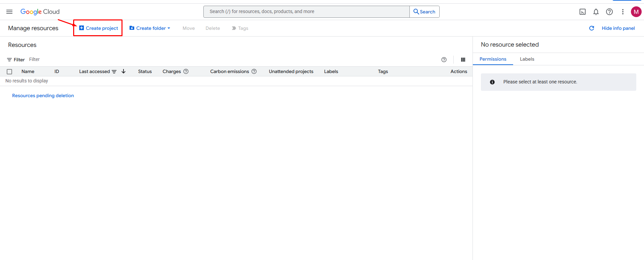Click the Move toolbar button
Image resolution: width=644 pixels, height=260 pixels.
(x=189, y=28)
